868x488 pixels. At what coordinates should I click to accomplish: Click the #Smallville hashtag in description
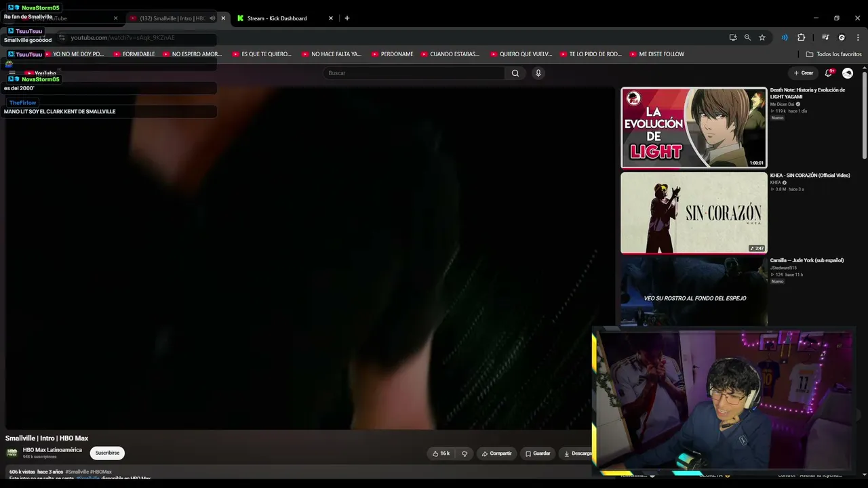(77, 472)
